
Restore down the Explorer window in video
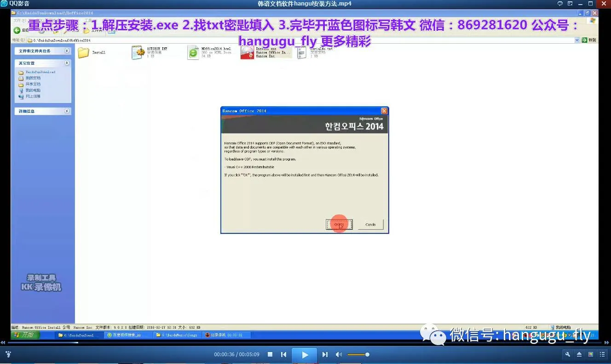click(x=587, y=13)
